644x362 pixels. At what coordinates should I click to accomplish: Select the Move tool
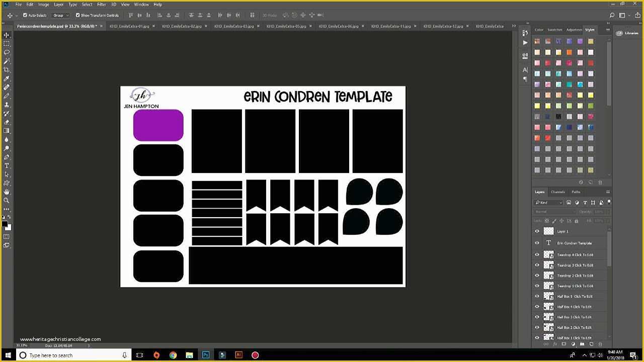7,35
